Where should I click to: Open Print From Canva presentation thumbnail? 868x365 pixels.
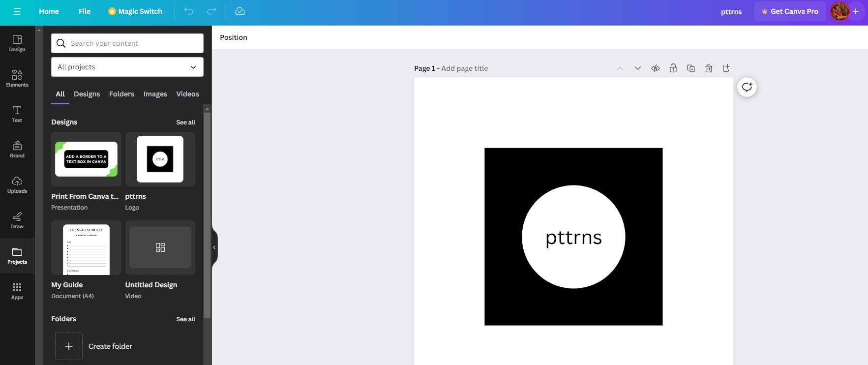click(86, 159)
